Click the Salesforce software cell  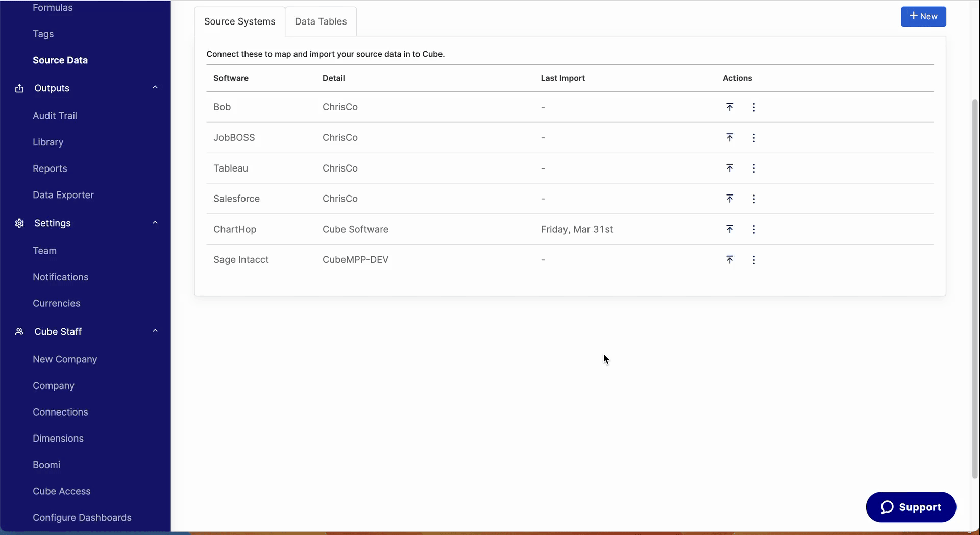tap(236, 199)
